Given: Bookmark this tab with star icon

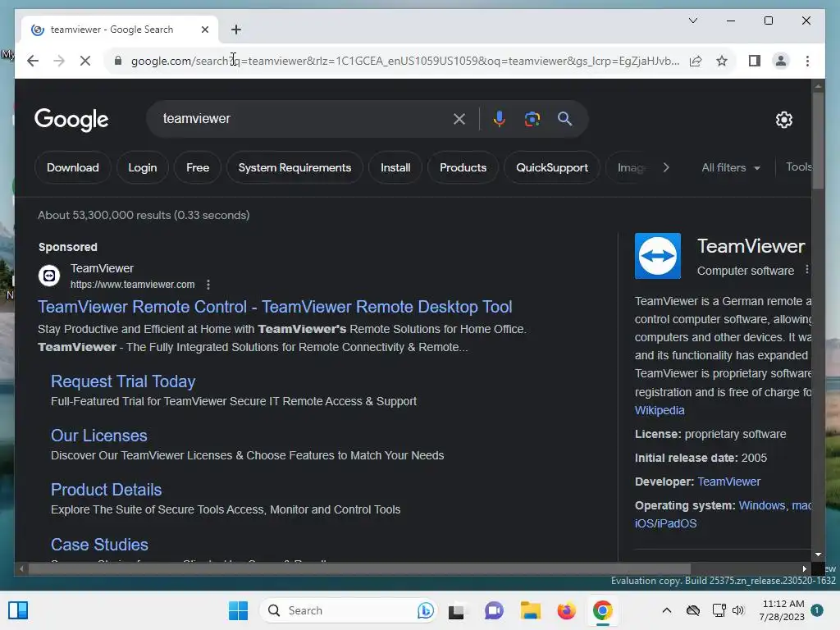Looking at the screenshot, I should (x=722, y=61).
